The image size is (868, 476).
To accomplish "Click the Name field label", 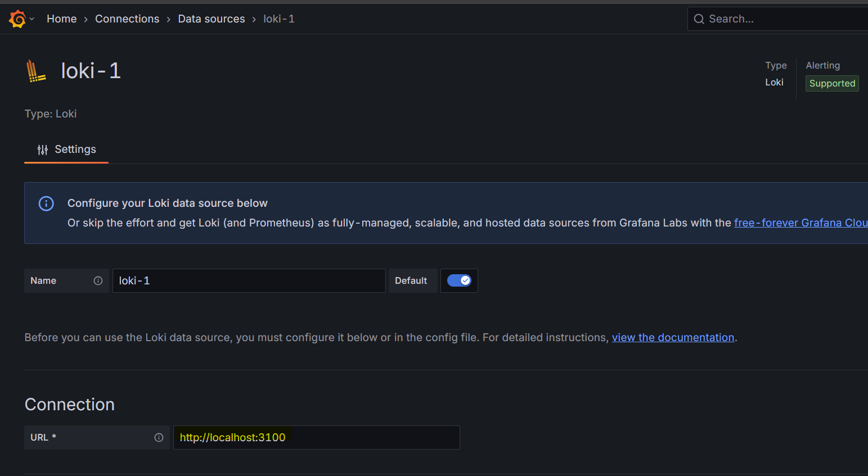I will click(x=43, y=281).
